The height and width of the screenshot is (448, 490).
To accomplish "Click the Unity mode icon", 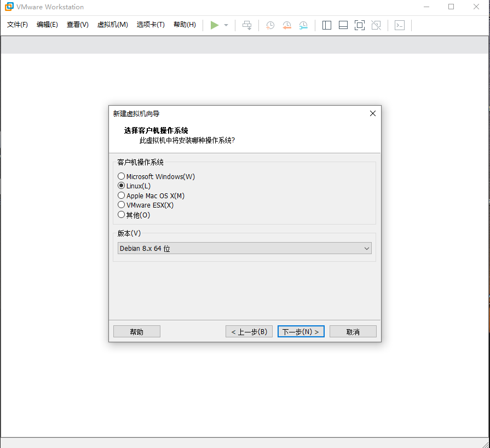I will (x=376, y=25).
